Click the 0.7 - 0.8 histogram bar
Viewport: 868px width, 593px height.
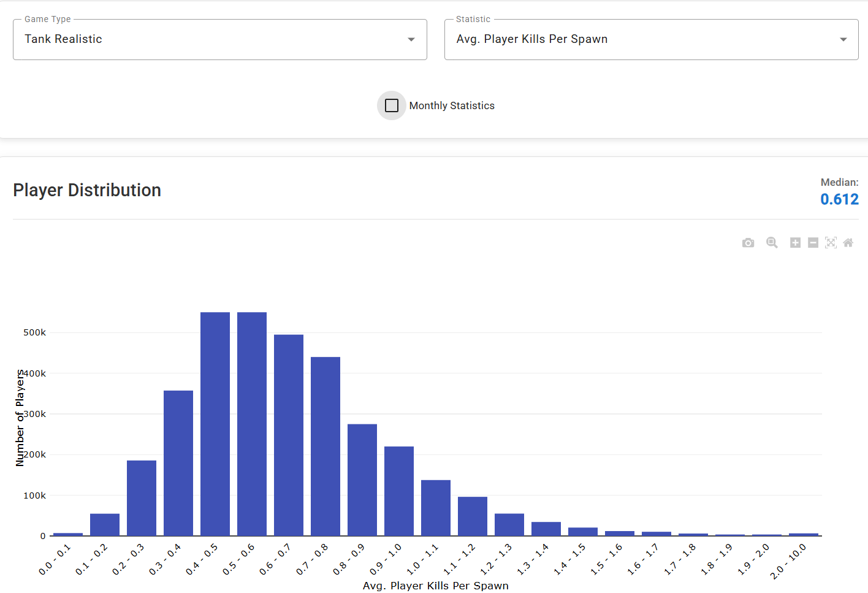pyautogui.click(x=325, y=446)
